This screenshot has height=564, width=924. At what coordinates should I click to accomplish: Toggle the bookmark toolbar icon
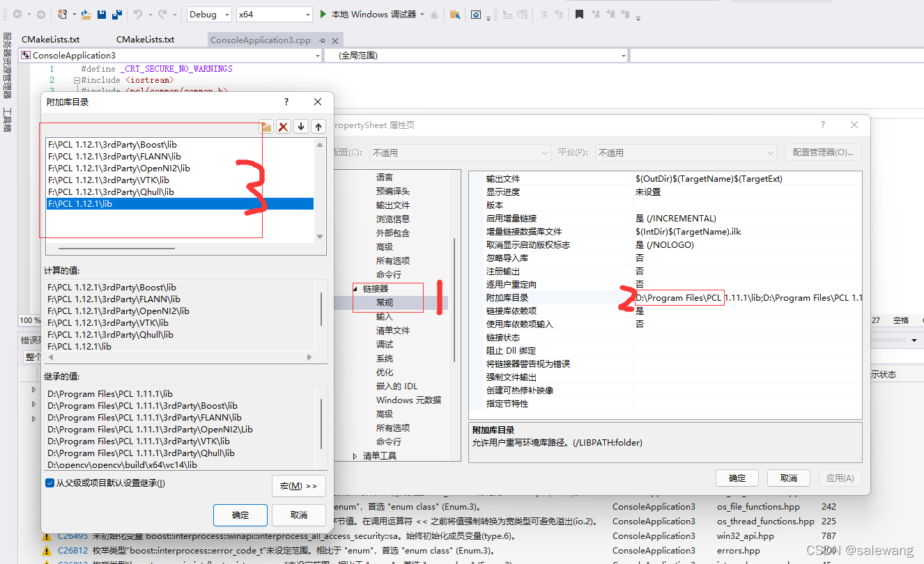coord(579,14)
